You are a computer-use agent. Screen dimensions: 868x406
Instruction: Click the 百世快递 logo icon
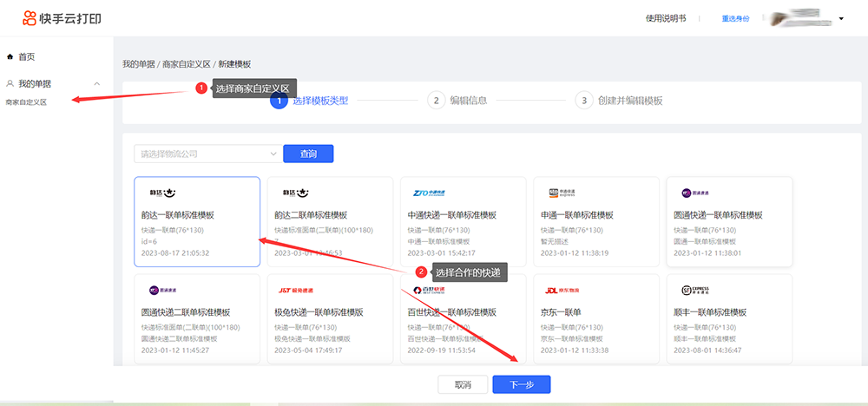tap(429, 291)
